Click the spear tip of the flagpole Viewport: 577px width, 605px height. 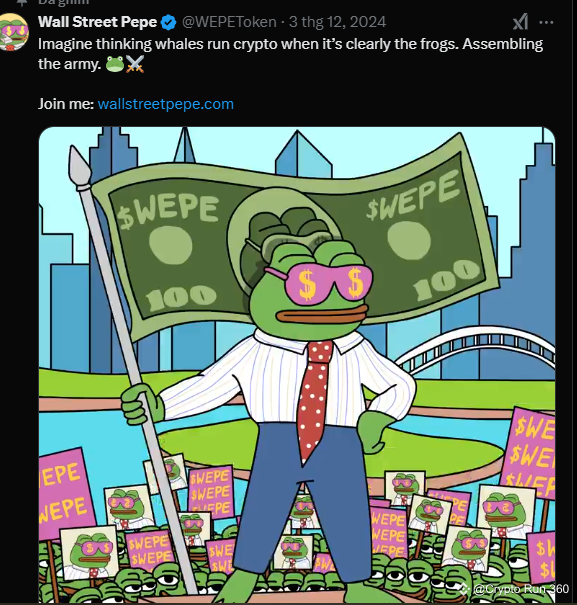pyautogui.click(x=80, y=166)
